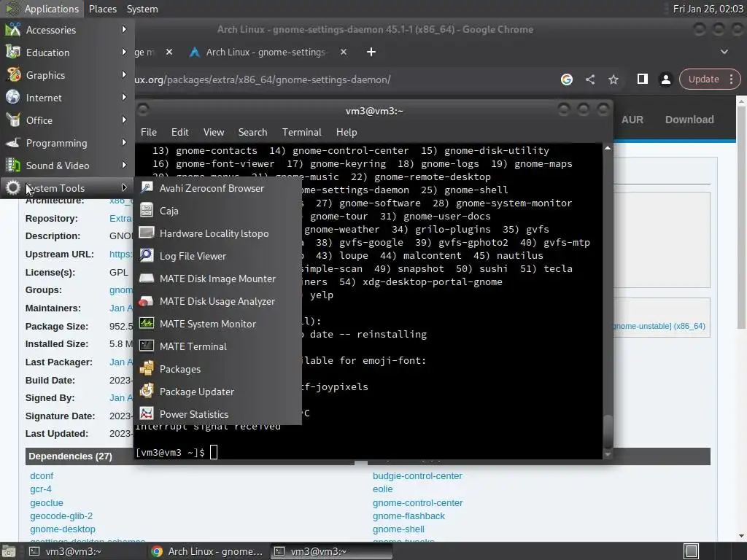Open Packages application icon
This screenshot has width=747, height=560.
coord(146,368)
